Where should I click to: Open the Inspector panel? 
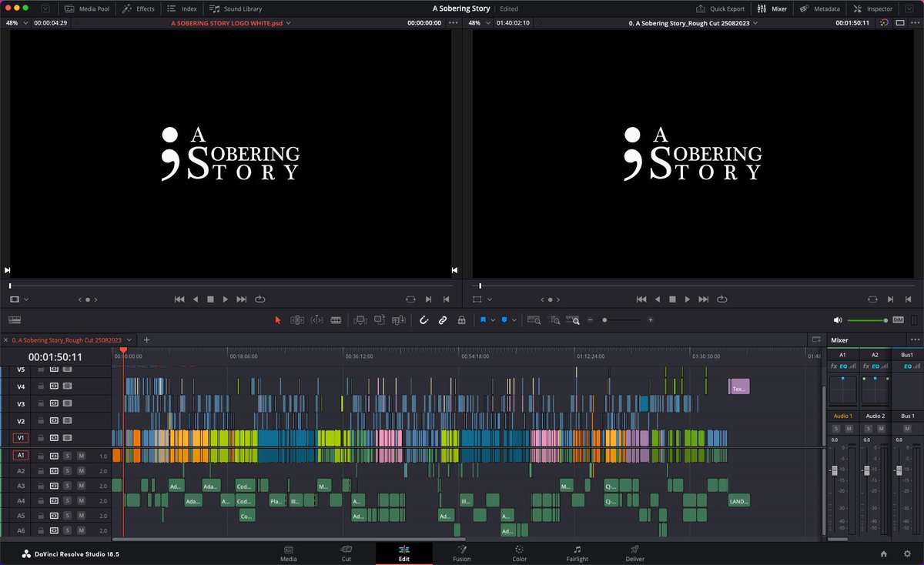(x=873, y=8)
